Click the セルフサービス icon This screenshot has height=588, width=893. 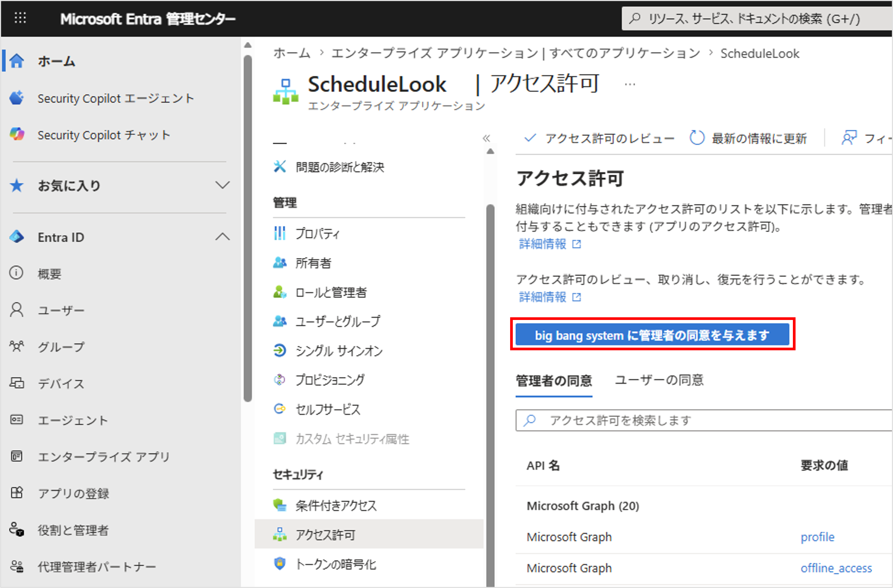pyautogui.click(x=280, y=409)
